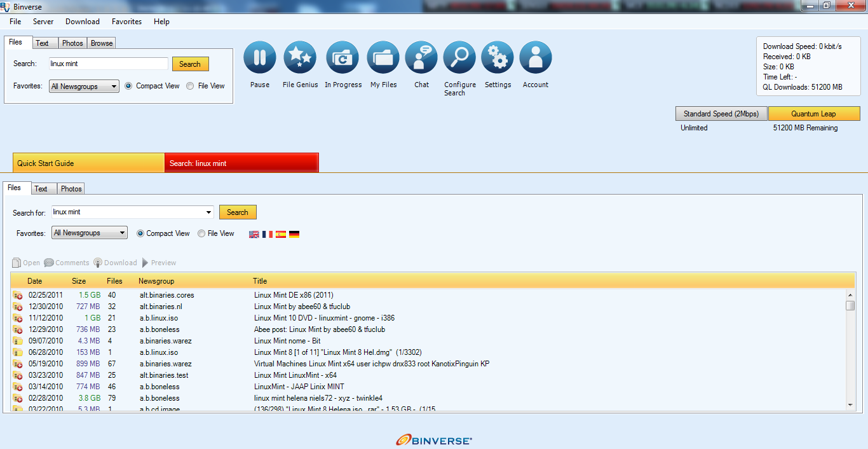Switch to the Photos tab in top panel
Image resolution: width=868 pixels, height=449 pixels.
[x=72, y=43]
